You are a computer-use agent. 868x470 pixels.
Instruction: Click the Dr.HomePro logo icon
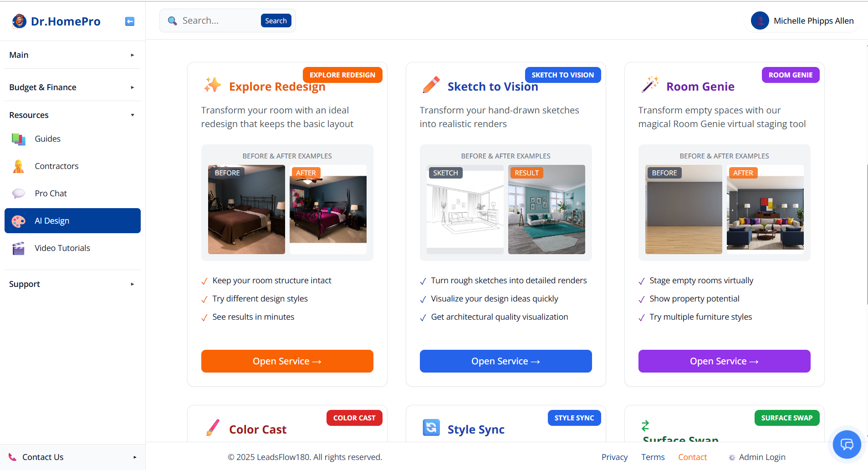point(19,21)
